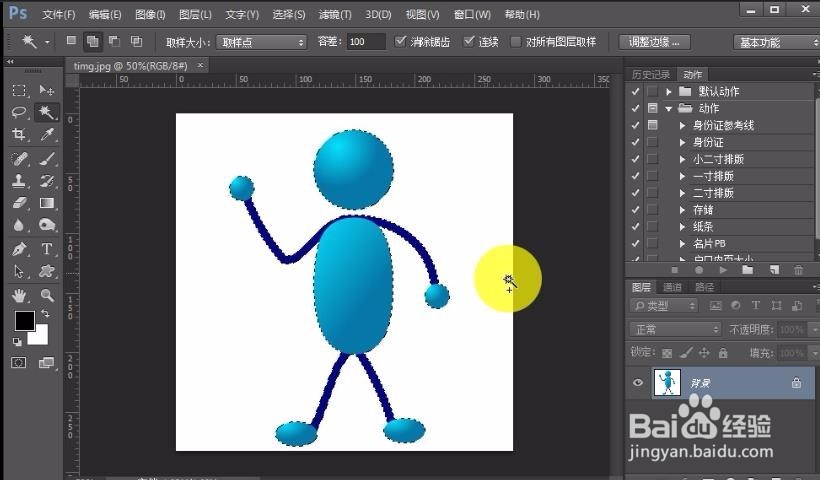The image size is (820, 480).
Task: Select the Pen tool
Action: tap(19, 249)
